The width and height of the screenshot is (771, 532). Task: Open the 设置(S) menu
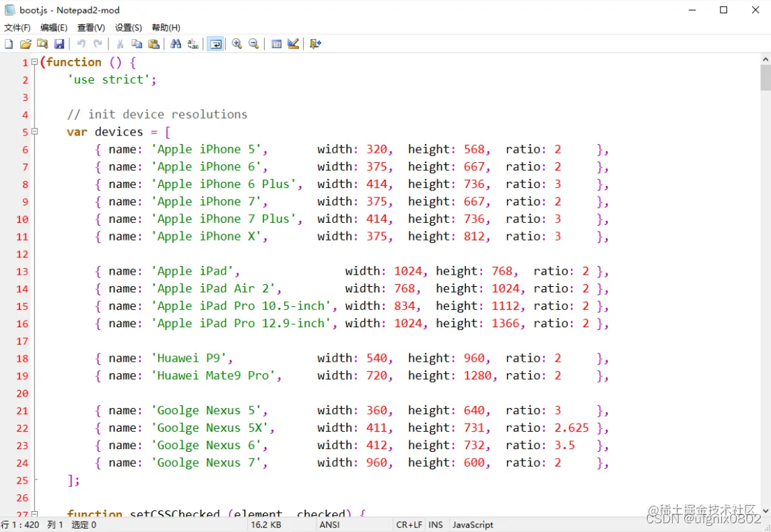pyautogui.click(x=129, y=28)
